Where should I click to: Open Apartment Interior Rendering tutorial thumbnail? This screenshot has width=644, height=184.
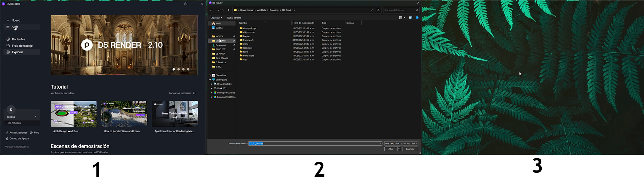[175, 114]
